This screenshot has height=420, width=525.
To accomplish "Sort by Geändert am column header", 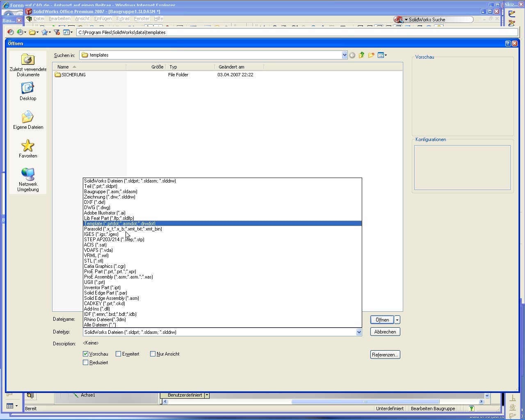I will 239,67.
